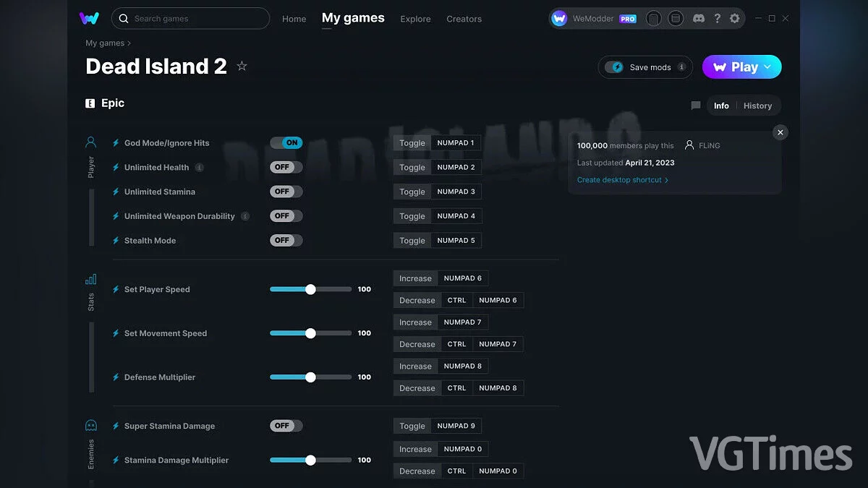Toggle the Save mods switch

(x=614, y=67)
